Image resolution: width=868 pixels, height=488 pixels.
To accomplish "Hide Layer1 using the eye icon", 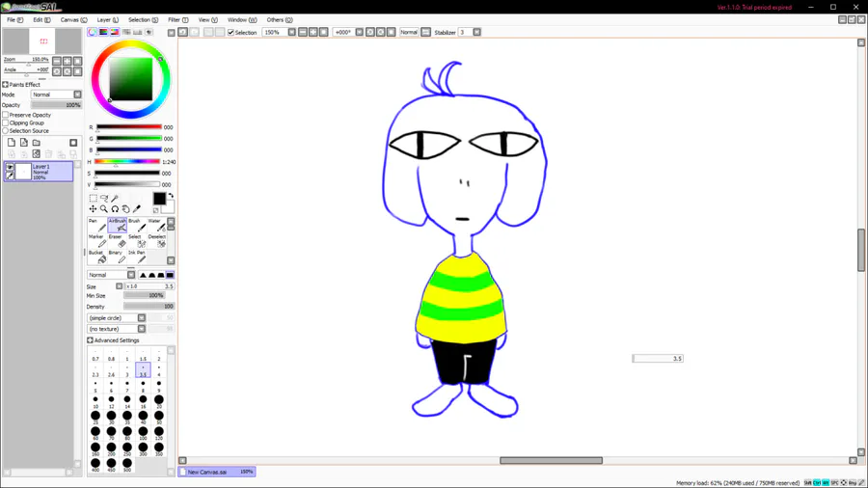I will [10, 167].
